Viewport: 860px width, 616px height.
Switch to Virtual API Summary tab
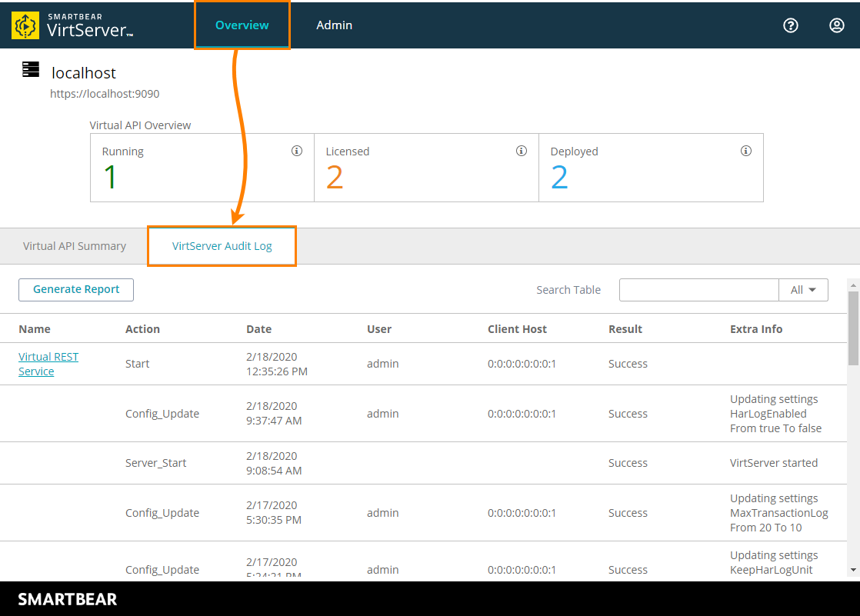(x=75, y=246)
